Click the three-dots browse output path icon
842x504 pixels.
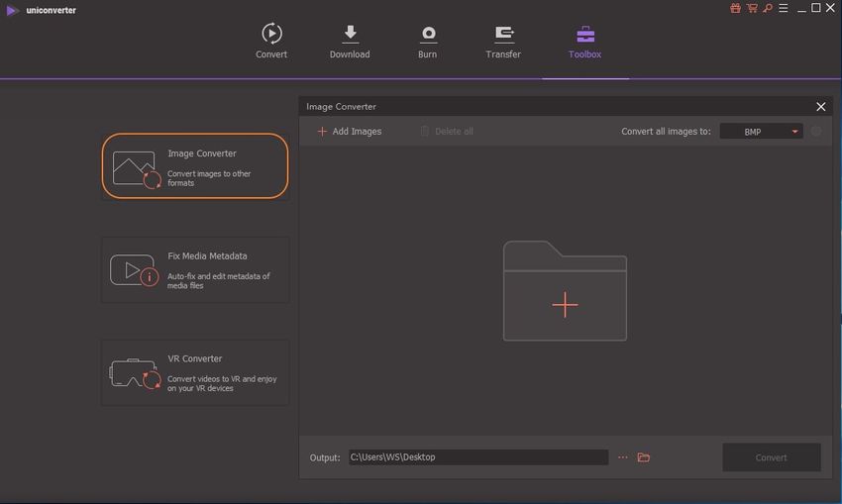click(623, 457)
